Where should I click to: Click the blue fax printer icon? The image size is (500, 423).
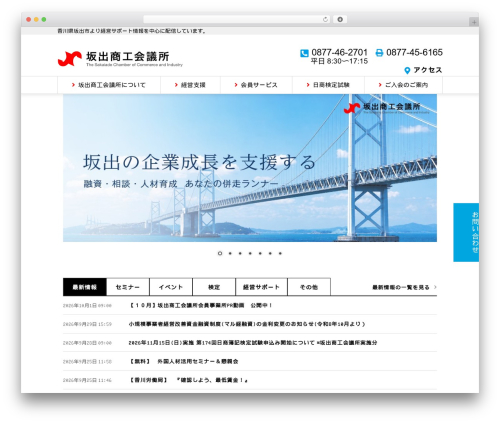click(x=379, y=53)
